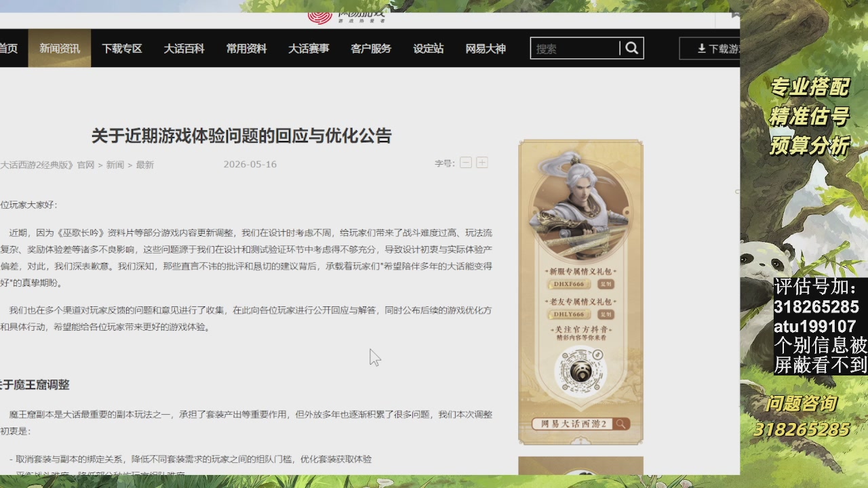
Task: Click the DHXF666 gift code text
Action: tap(568, 284)
